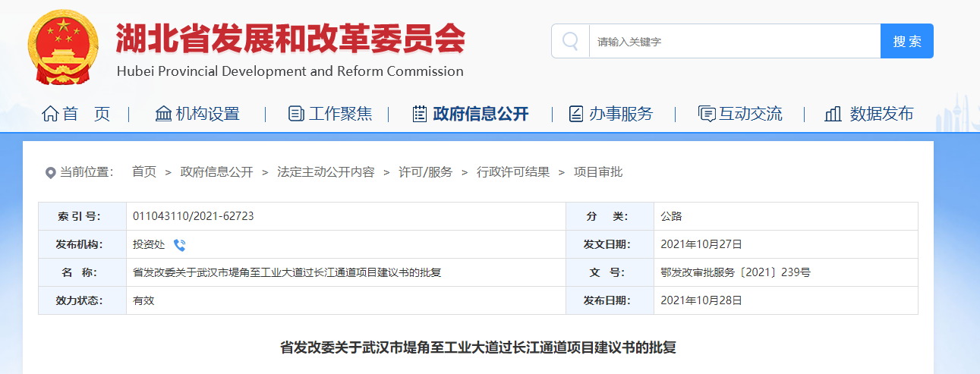This screenshot has height=374, width=980.
Task: Click the 办事服务 edit icon
Action: tap(576, 114)
